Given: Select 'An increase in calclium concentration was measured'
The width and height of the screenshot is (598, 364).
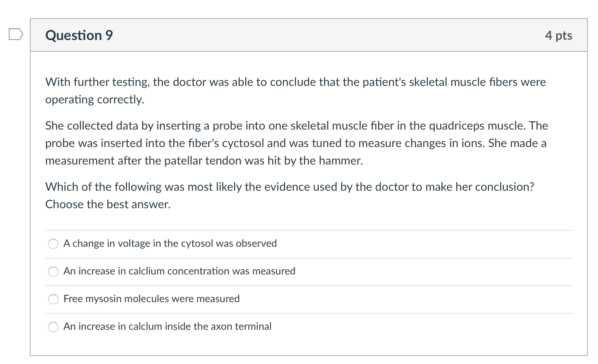Looking at the screenshot, I should (x=53, y=272).
